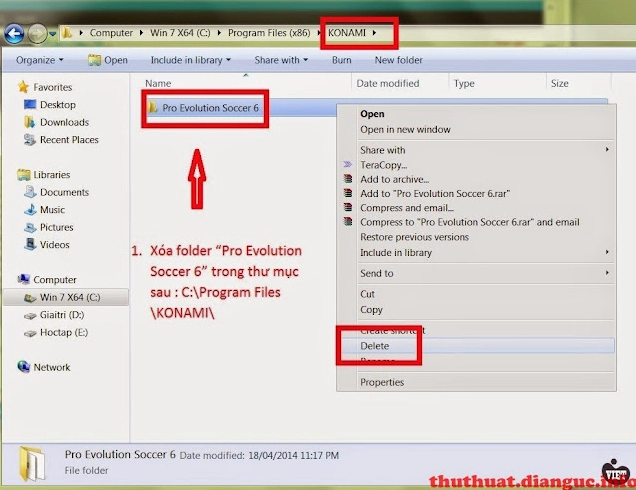
Task: Click the Favorites star icon
Action: tap(24, 87)
